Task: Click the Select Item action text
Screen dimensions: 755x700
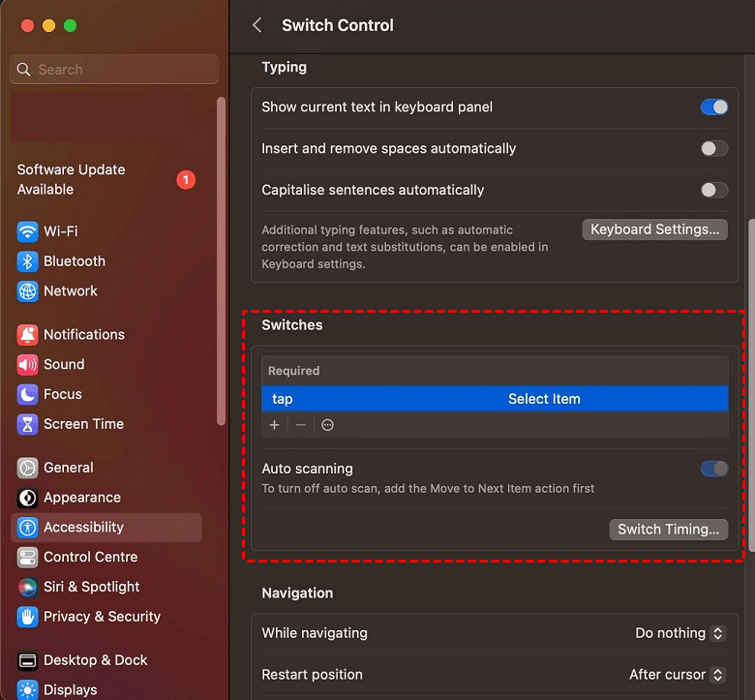Action: pos(544,399)
